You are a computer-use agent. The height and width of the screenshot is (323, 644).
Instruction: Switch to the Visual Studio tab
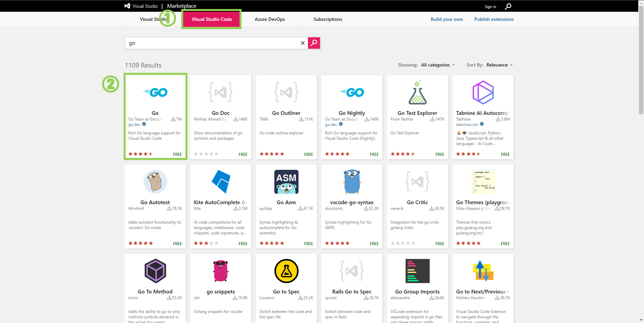[x=153, y=19]
